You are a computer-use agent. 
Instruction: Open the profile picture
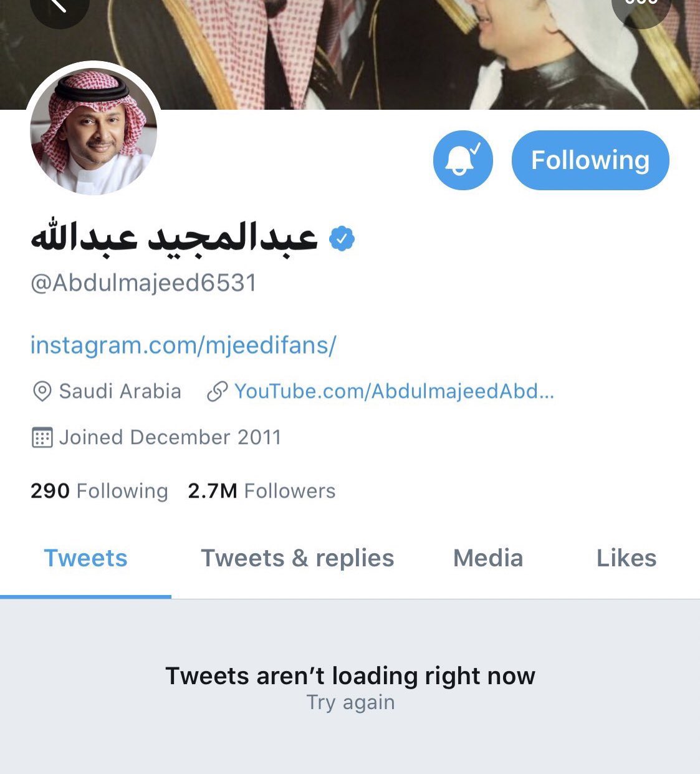click(x=93, y=130)
